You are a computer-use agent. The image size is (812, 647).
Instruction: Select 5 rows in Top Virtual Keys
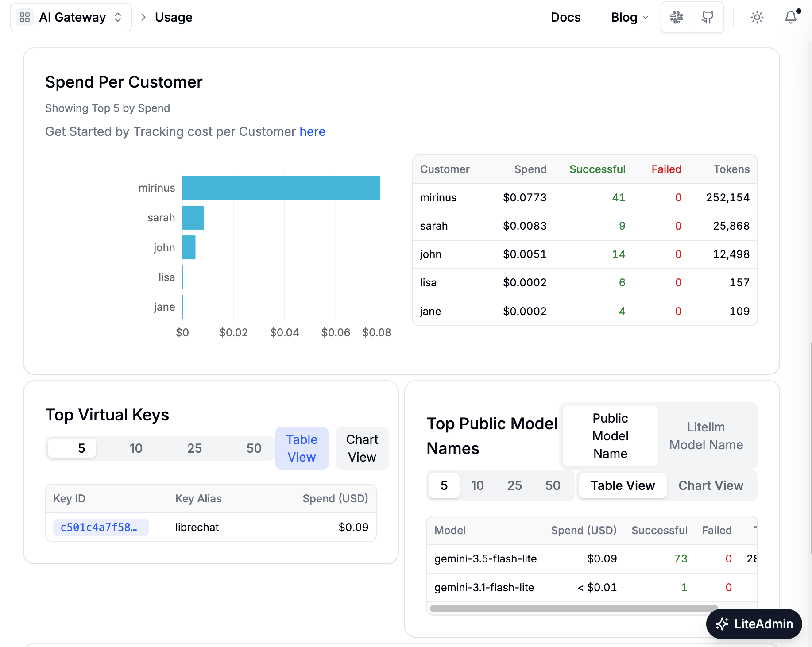pyautogui.click(x=72, y=448)
